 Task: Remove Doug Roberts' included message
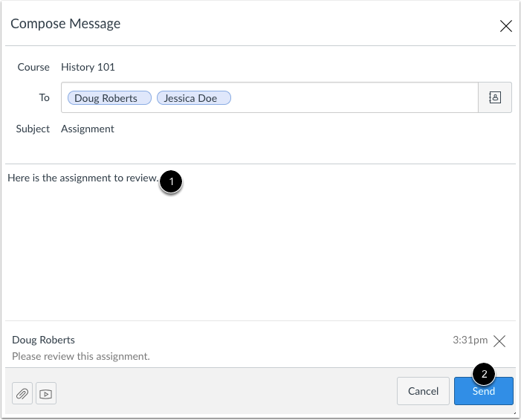click(x=499, y=341)
